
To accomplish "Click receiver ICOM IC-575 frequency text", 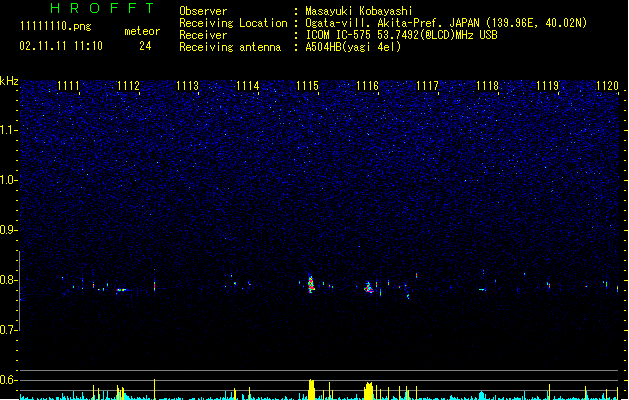I will tap(401, 35).
